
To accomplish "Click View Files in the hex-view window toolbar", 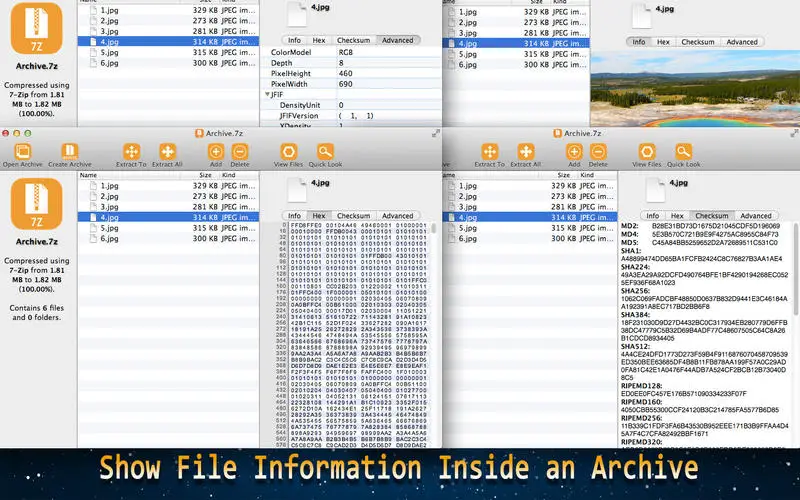I will pos(288,155).
